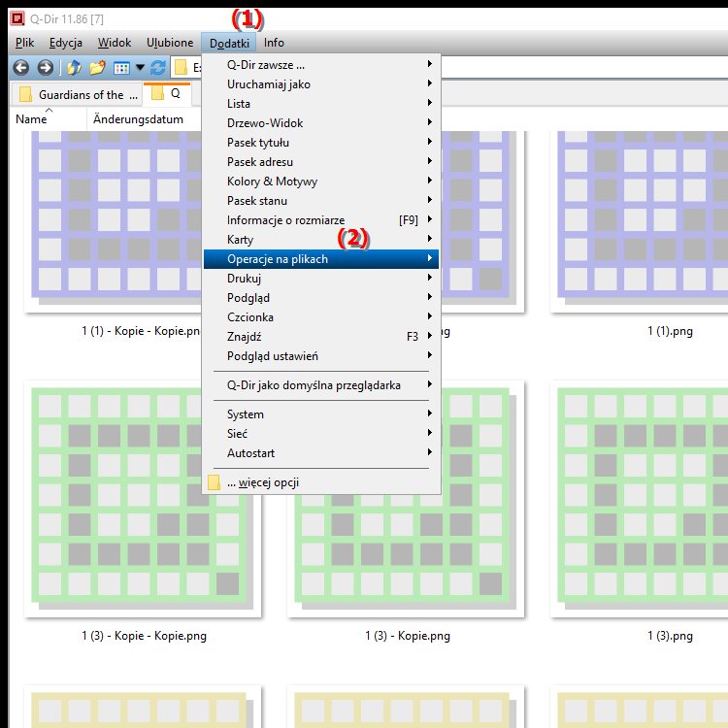Go up one folder level
728x728 pixels.
point(74,68)
